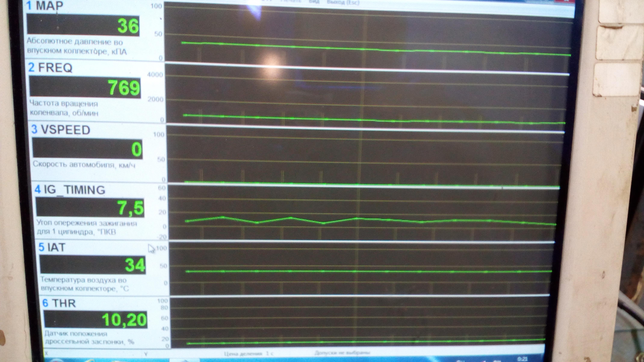The height and width of the screenshot is (362, 644).
Task: Select the 2 FREQ channel label
Action: 50,68
